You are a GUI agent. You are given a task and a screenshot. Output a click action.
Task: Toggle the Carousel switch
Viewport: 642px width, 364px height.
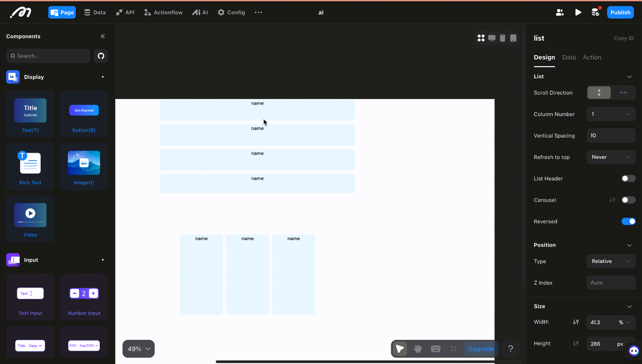(x=629, y=200)
